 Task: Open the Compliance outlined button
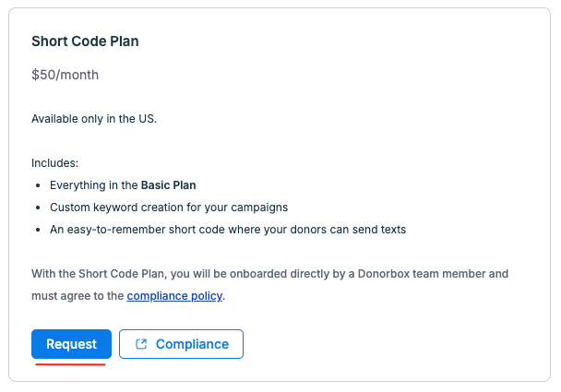pyautogui.click(x=182, y=344)
